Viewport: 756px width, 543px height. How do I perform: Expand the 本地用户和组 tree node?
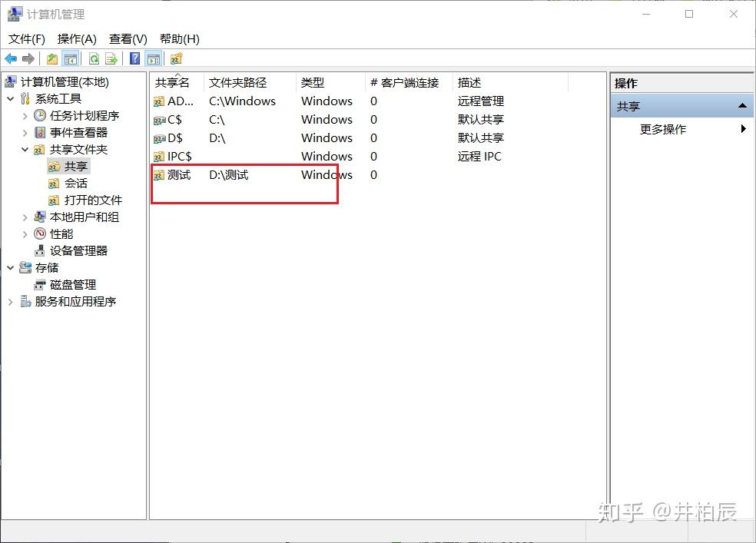click(x=25, y=217)
